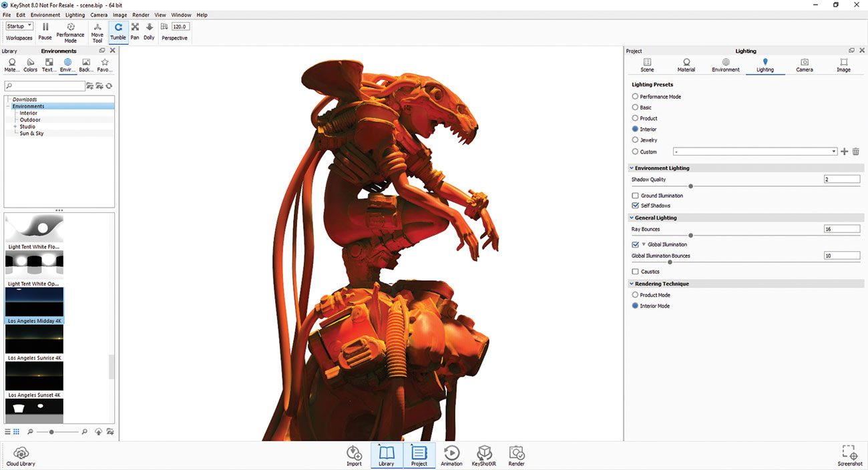The width and height of the screenshot is (868, 470).
Task: Select the Pan camera tool
Action: [135, 31]
